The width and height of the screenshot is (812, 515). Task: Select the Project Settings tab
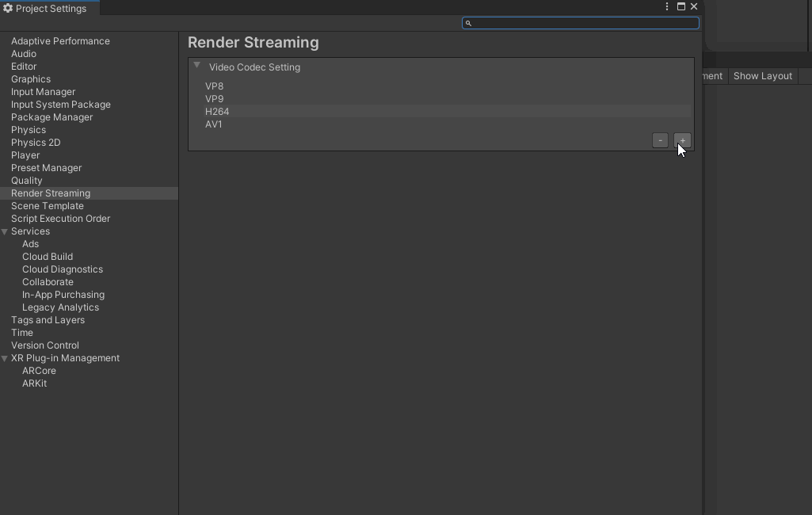pyautogui.click(x=50, y=8)
